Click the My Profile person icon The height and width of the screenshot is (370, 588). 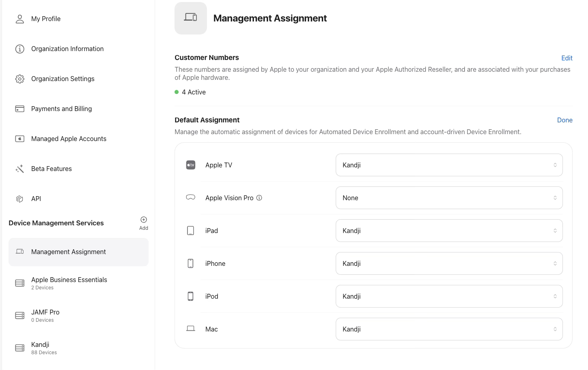19,19
